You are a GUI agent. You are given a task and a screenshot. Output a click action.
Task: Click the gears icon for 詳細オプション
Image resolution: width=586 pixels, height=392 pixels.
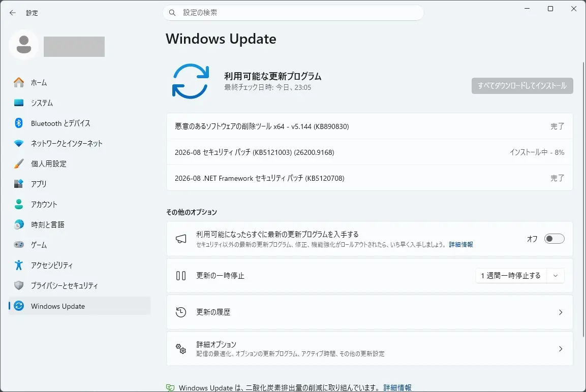pyautogui.click(x=181, y=349)
